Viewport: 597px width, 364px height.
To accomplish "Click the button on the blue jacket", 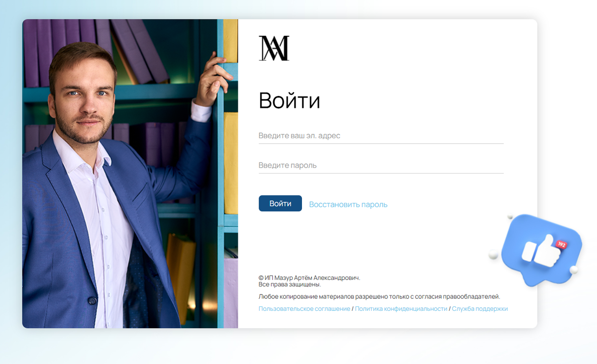I will coord(92,300).
